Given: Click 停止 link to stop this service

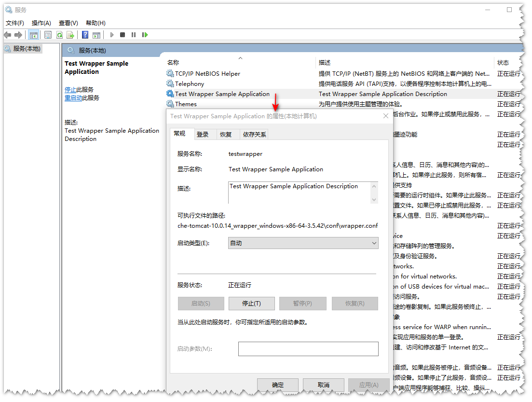Looking at the screenshot, I should [70, 90].
